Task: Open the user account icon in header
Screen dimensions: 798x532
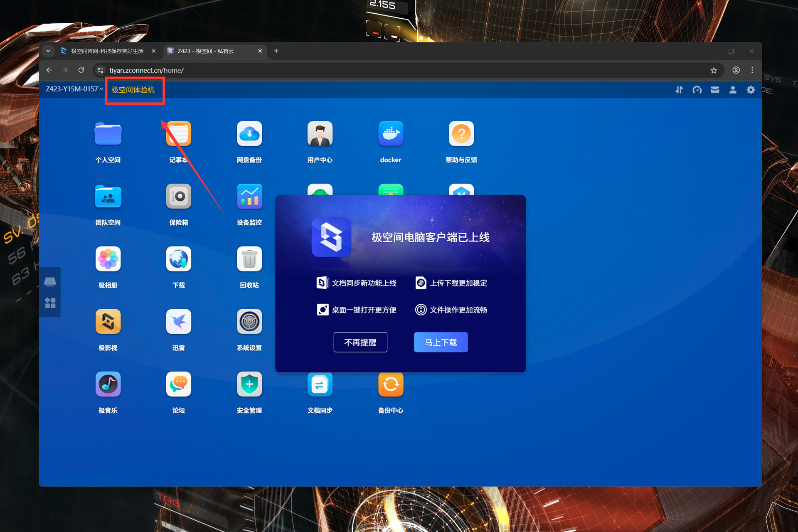Action: (733, 90)
